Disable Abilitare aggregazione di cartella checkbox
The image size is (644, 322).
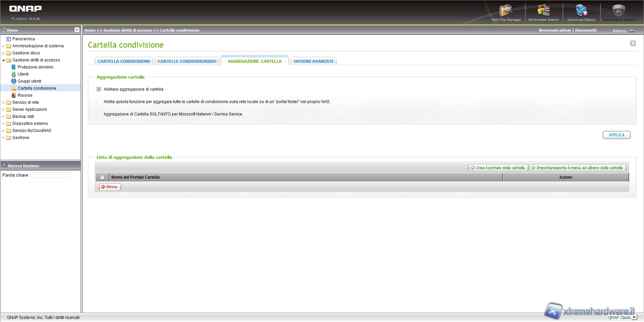click(x=99, y=89)
